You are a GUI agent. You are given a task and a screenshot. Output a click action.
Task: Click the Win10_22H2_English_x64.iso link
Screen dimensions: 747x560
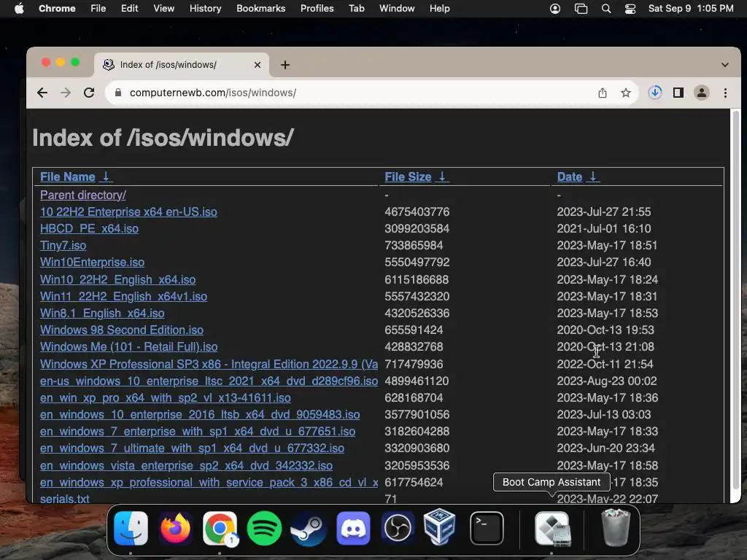point(117,279)
